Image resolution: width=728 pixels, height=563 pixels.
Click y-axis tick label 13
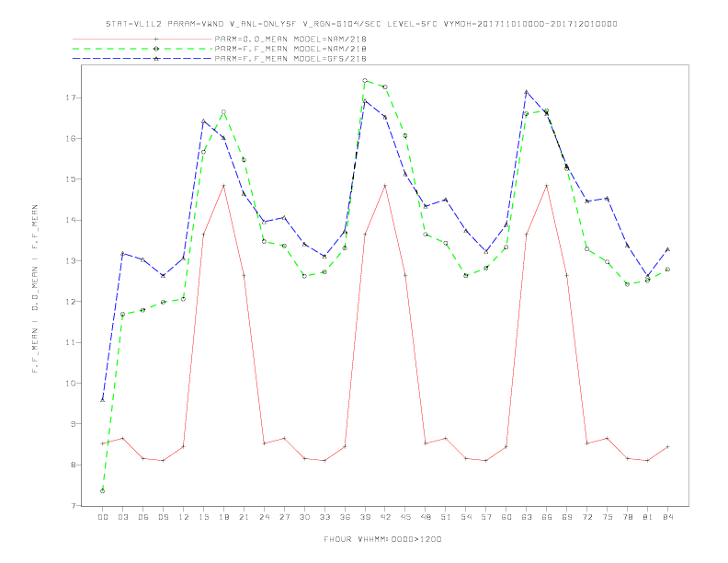(71, 260)
